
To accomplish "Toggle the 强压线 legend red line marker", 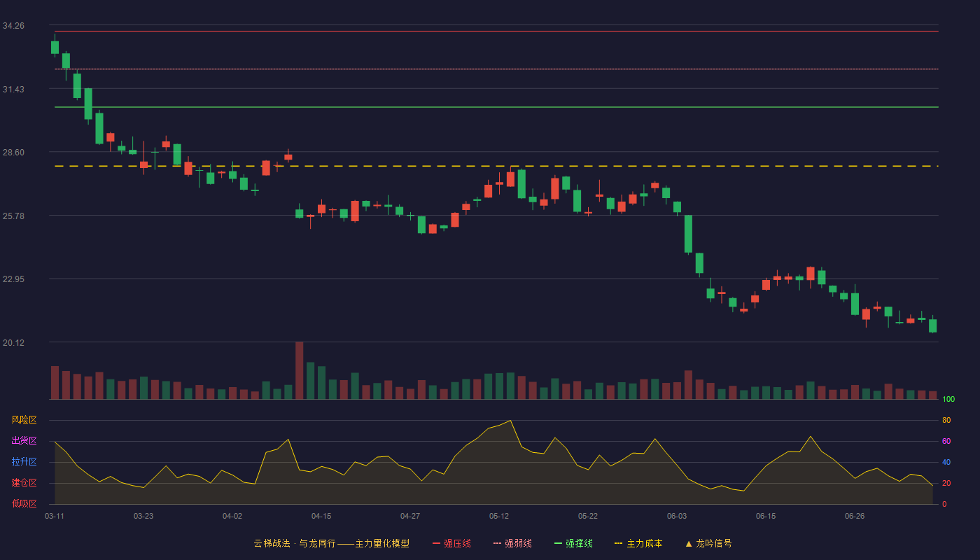I will point(437,543).
